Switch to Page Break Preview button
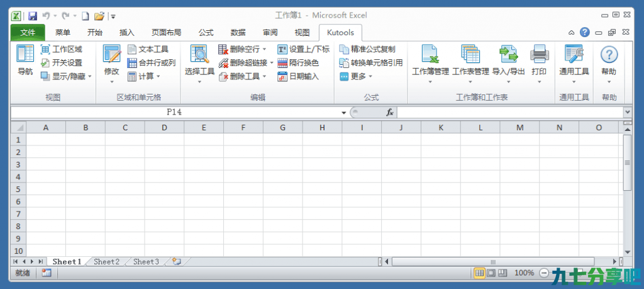Viewport: 644px width, 289px height. point(502,273)
